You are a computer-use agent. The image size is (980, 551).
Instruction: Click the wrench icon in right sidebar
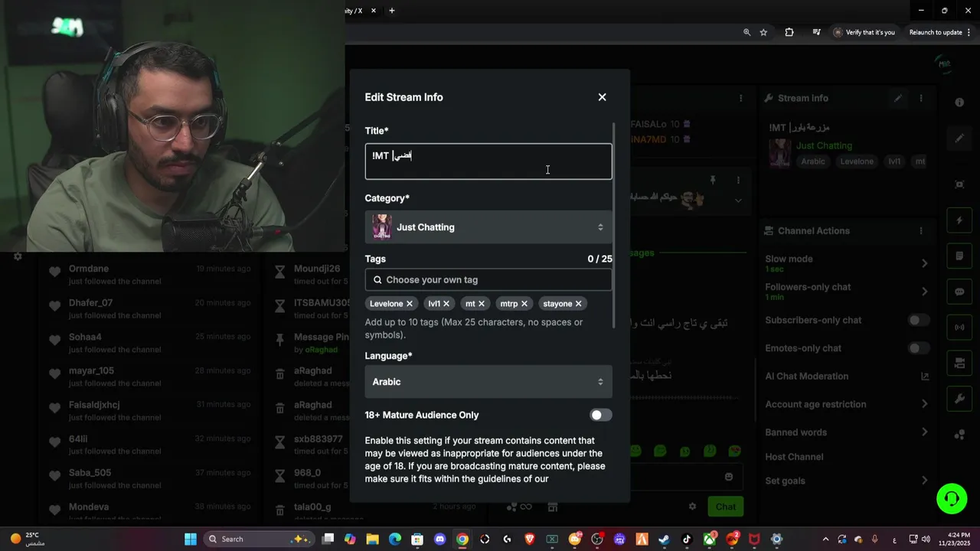(959, 399)
